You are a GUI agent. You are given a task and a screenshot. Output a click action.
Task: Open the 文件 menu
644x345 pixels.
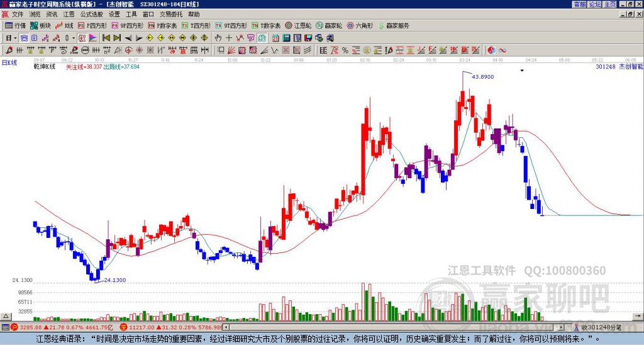[18, 14]
